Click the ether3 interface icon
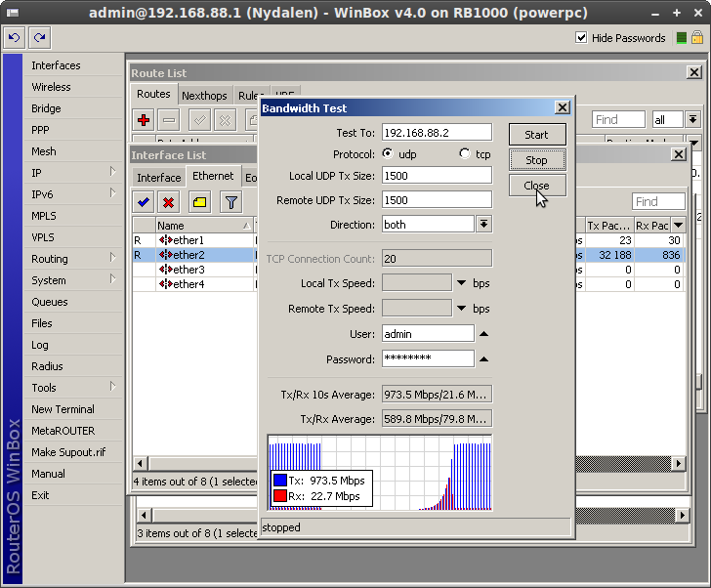 click(x=165, y=270)
